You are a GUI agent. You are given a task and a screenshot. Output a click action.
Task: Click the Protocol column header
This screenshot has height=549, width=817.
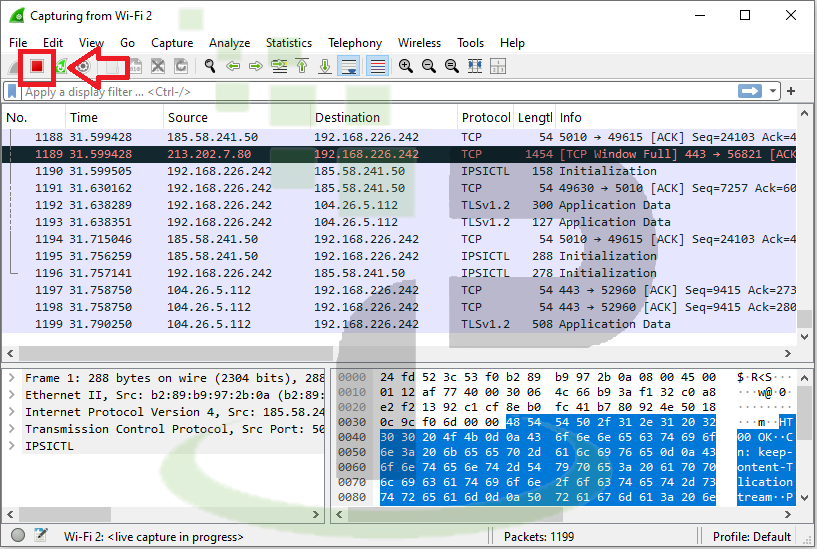(x=485, y=117)
